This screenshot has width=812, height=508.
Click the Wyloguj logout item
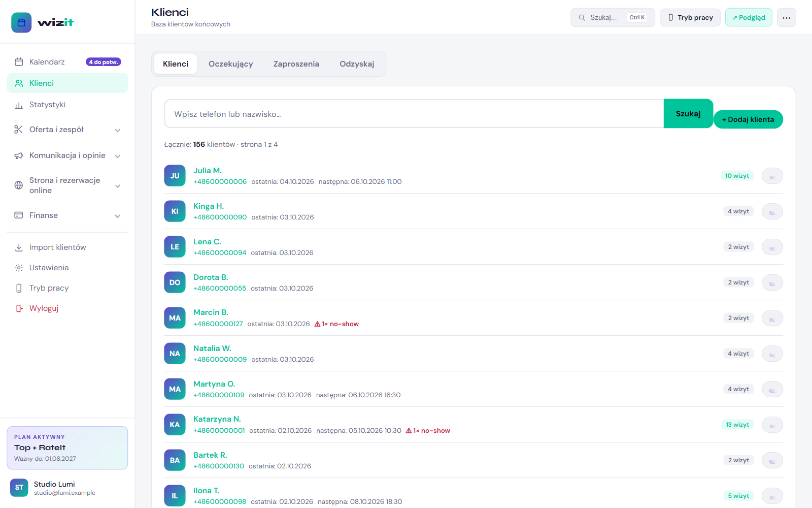coord(67,308)
